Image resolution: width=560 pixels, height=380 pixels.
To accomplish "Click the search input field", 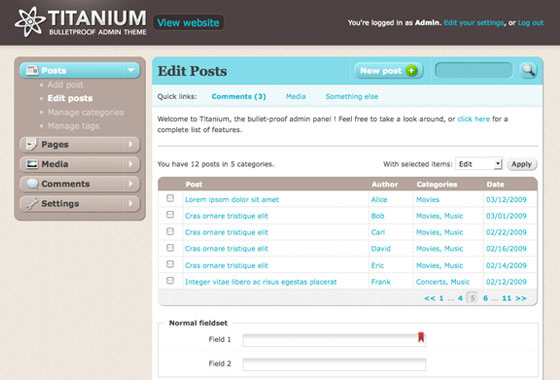I will tap(474, 70).
